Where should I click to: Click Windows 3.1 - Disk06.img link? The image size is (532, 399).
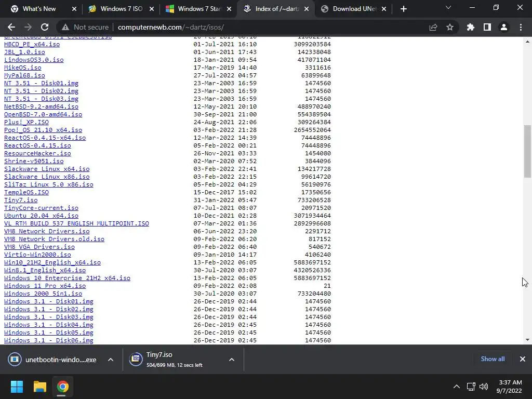click(48, 340)
